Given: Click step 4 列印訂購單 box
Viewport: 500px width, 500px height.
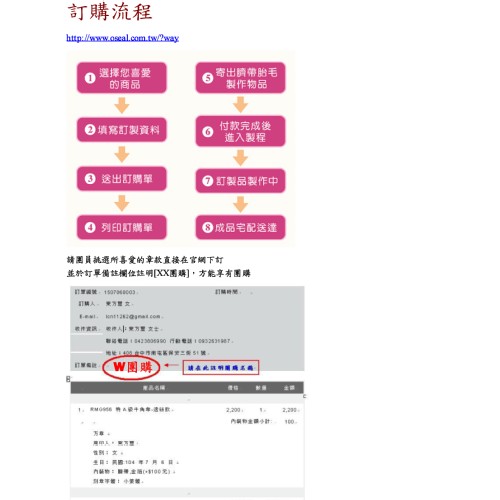Looking at the screenshot, I should (x=122, y=227).
